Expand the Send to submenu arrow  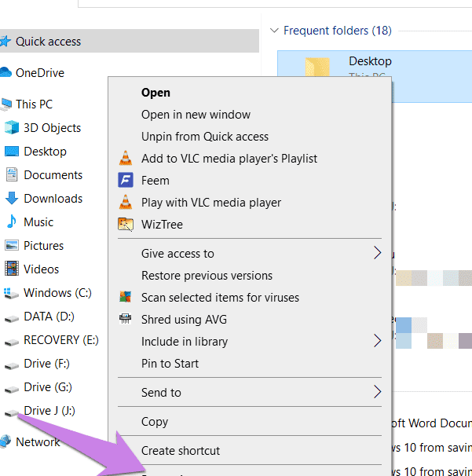click(377, 392)
